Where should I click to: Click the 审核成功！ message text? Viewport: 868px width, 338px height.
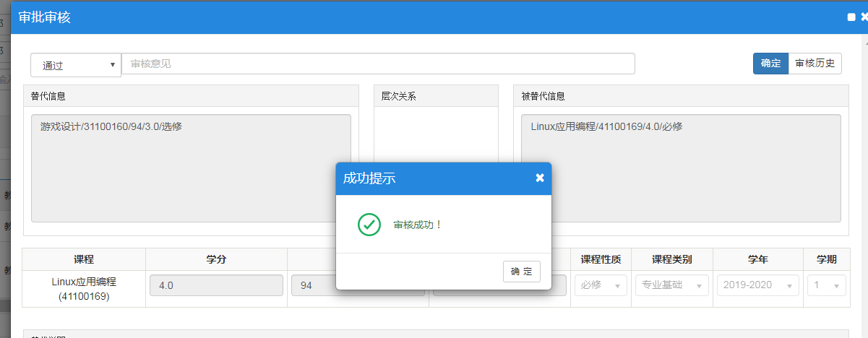click(x=417, y=225)
